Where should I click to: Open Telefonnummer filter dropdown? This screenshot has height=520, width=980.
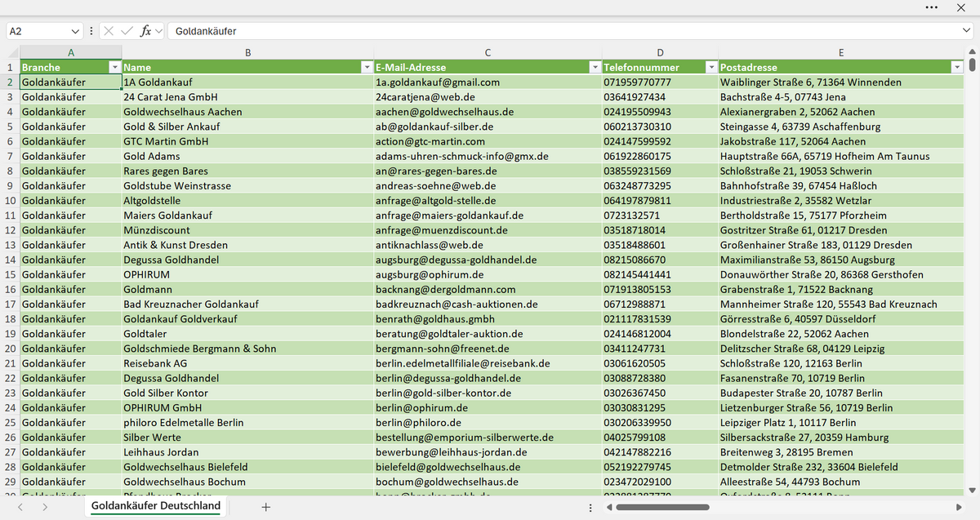tap(711, 68)
